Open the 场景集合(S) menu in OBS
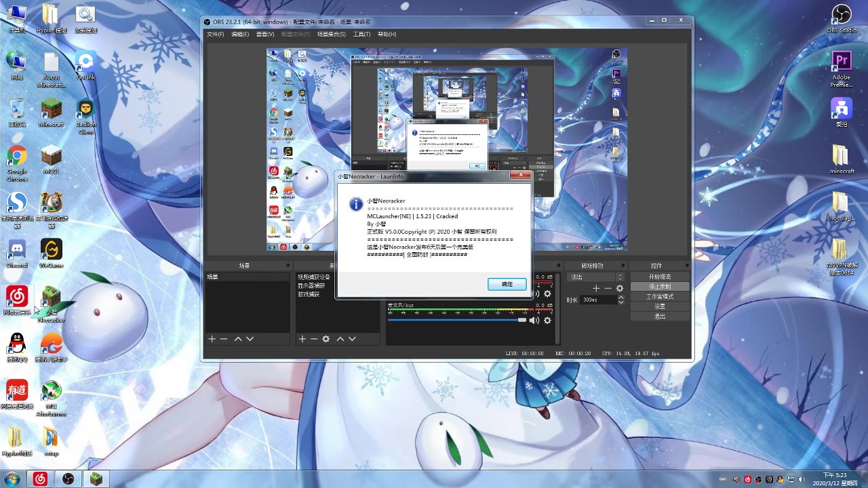The width and height of the screenshot is (868, 488). click(332, 34)
